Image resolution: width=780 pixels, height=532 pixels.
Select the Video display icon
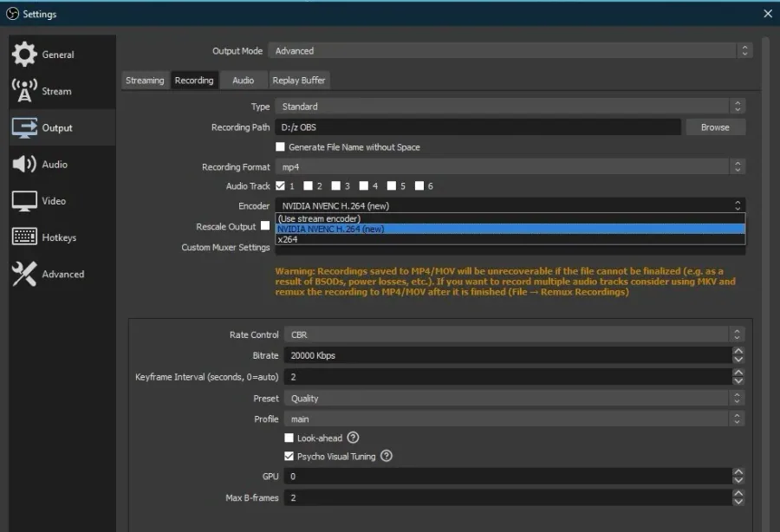coord(24,201)
